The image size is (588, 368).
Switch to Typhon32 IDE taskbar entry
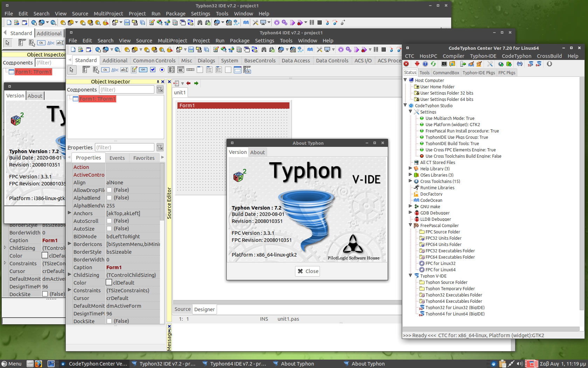click(x=164, y=364)
